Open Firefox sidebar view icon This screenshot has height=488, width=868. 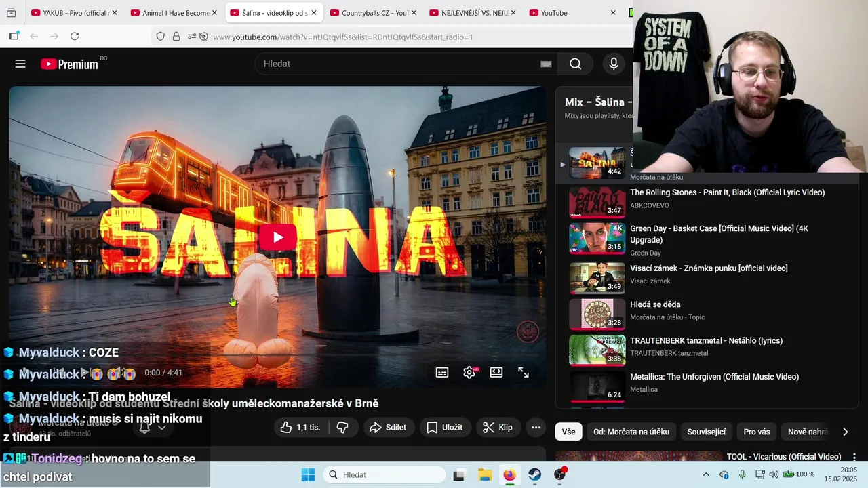click(14, 36)
